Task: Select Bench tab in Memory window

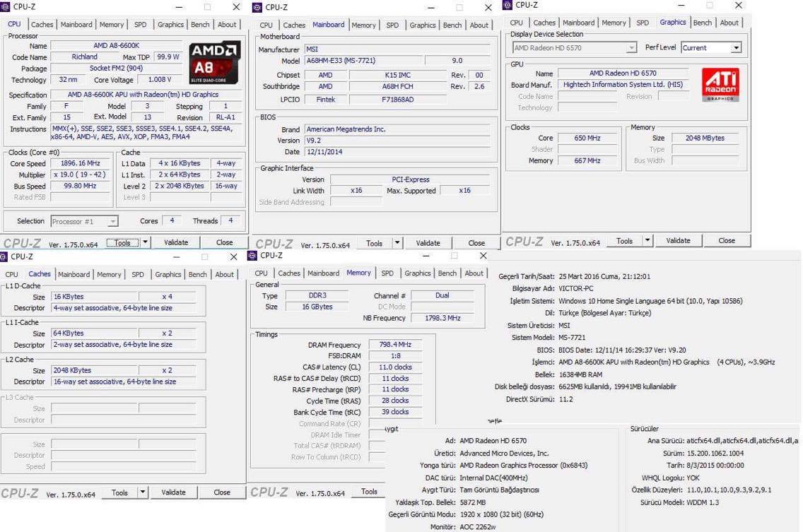Action: coord(447,273)
